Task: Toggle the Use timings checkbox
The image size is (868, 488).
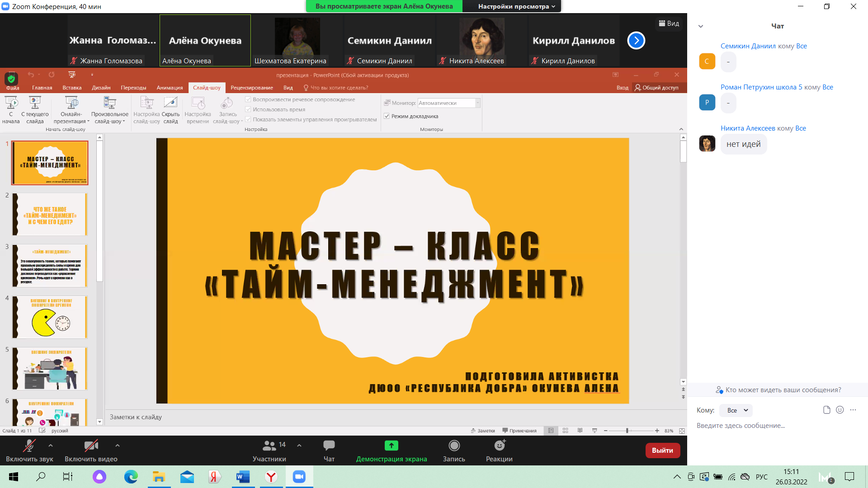Action: (248, 109)
